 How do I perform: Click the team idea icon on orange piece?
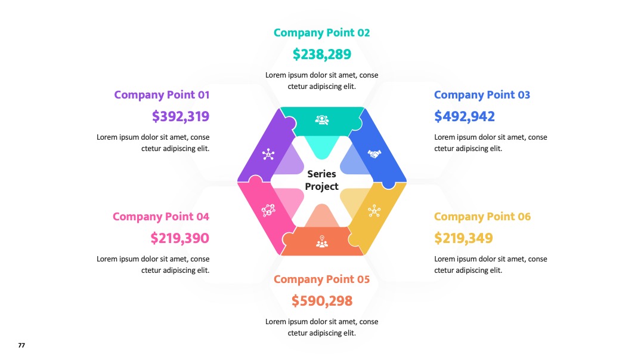(x=322, y=241)
